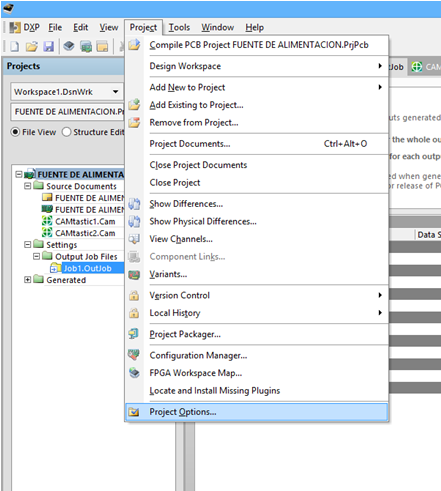Click the Add Existing to Project icon
441x491 pixels.
pos(134,105)
